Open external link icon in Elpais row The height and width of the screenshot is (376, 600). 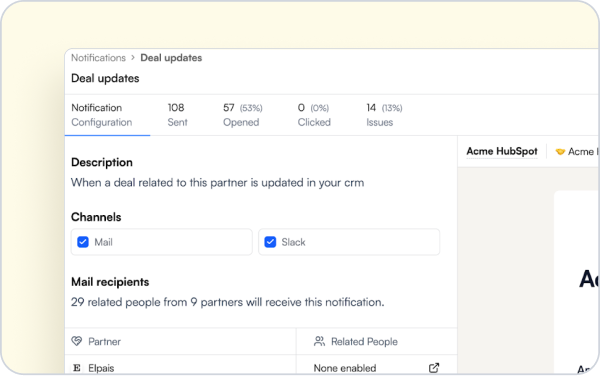[x=434, y=368]
